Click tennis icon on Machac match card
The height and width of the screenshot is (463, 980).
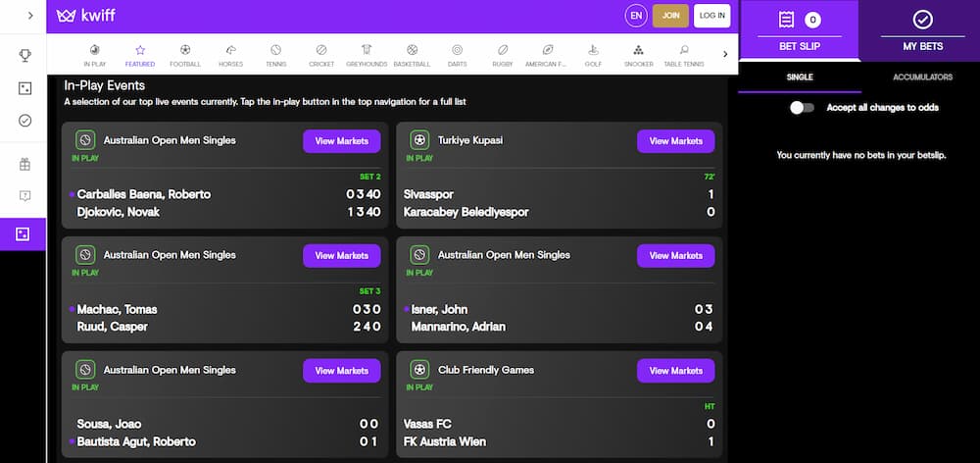85,254
